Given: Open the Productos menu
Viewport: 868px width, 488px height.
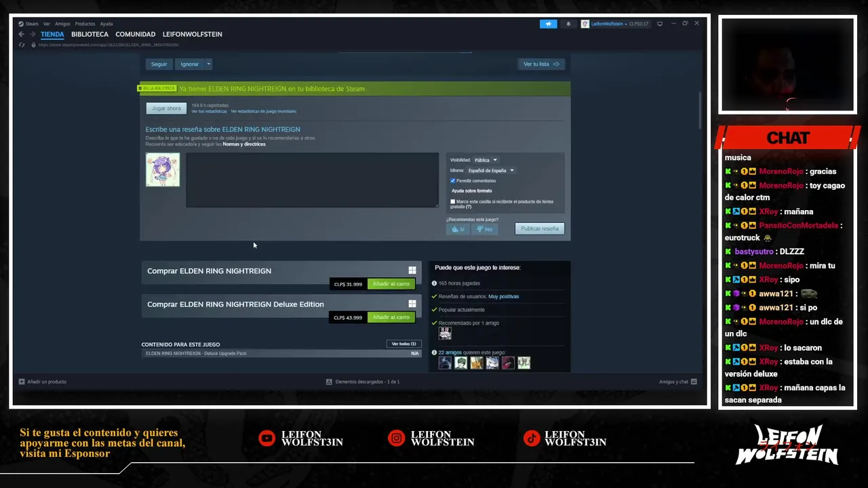Looking at the screenshot, I should [x=85, y=24].
